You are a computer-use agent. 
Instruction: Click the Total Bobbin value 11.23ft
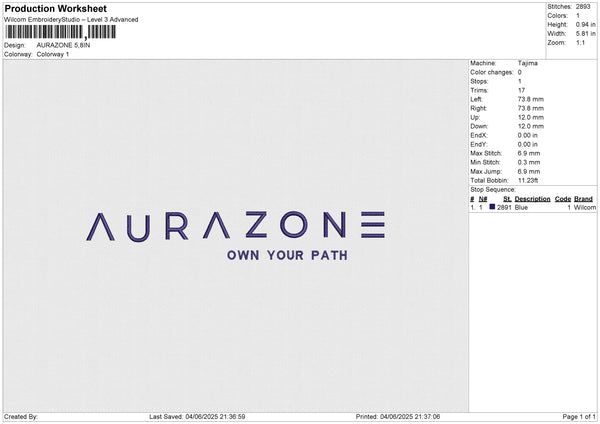tap(528, 180)
